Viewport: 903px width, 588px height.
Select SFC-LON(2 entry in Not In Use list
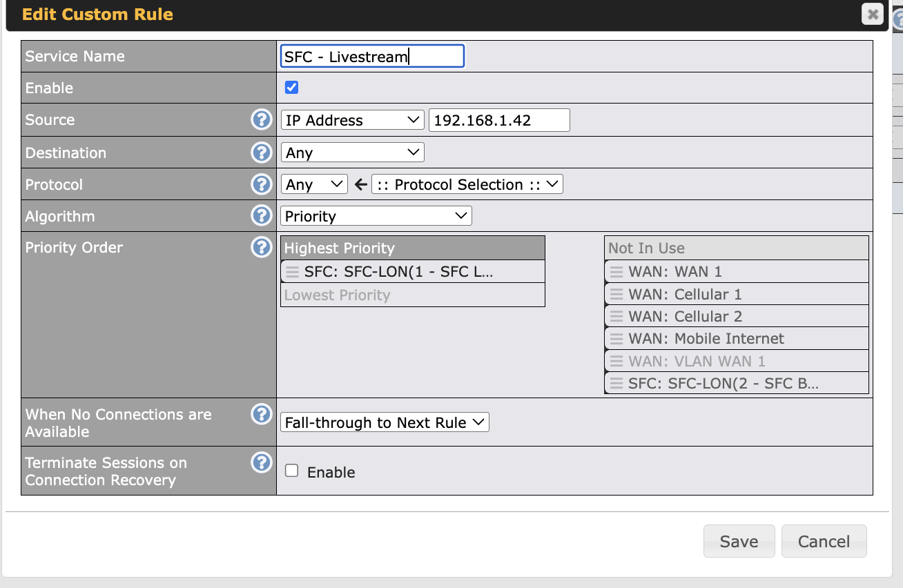coord(723,383)
